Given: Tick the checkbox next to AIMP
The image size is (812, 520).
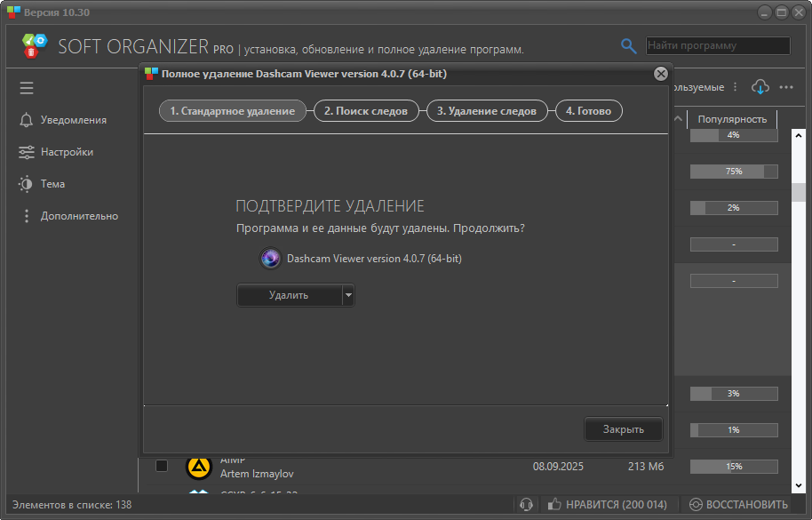Looking at the screenshot, I should click(x=162, y=466).
